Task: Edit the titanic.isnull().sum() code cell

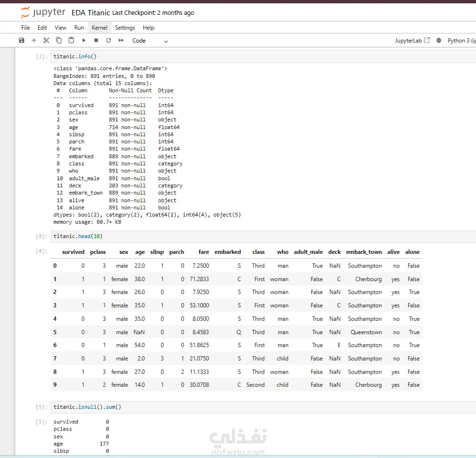Action: [263, 407]
